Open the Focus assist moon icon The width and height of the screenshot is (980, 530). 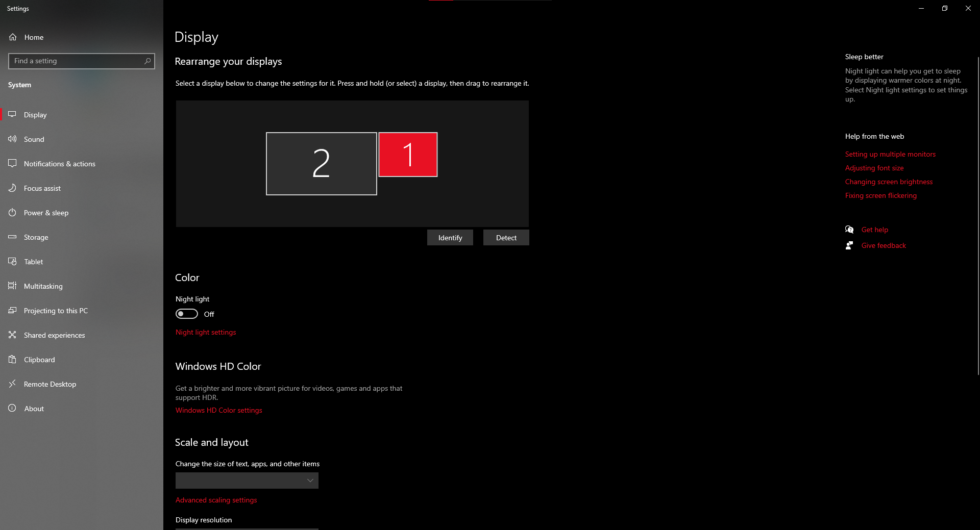point(12,188)
